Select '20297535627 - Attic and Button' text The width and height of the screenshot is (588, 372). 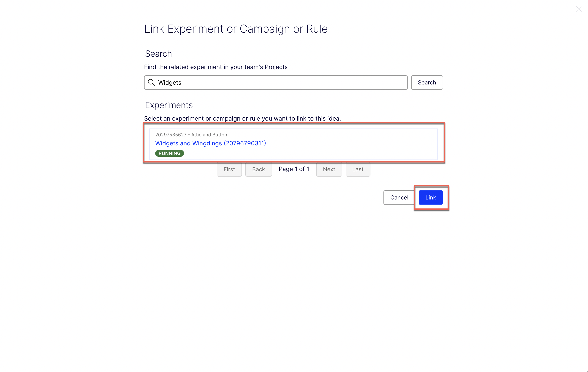[191, 134]
